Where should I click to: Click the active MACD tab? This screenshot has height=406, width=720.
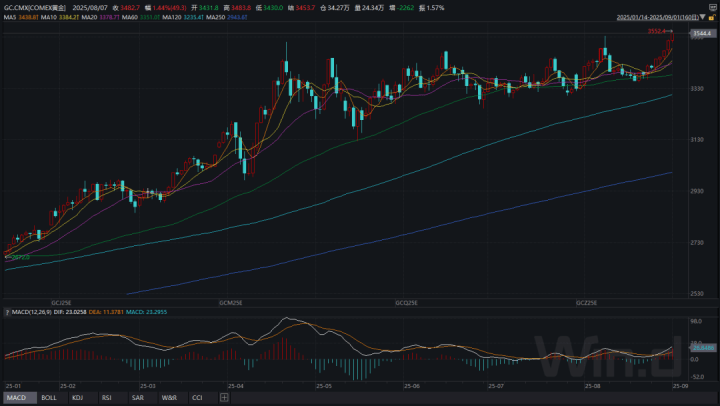coord(17,397)
